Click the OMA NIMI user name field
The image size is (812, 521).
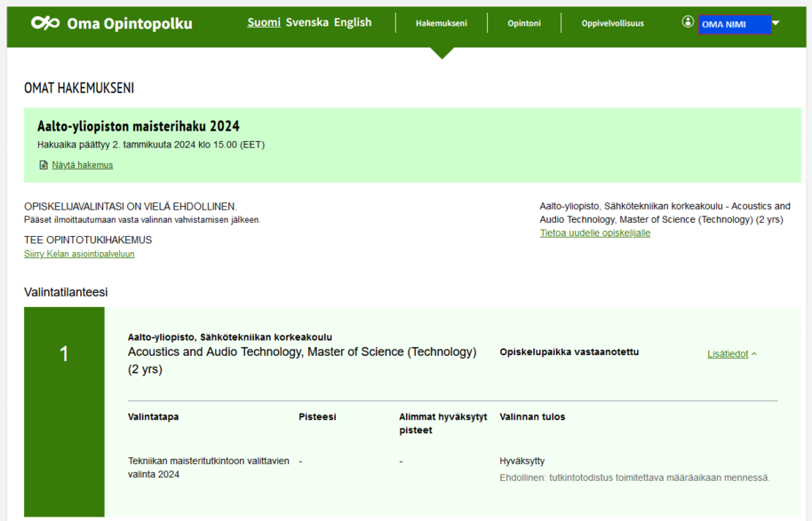click(x=735, y=24)
